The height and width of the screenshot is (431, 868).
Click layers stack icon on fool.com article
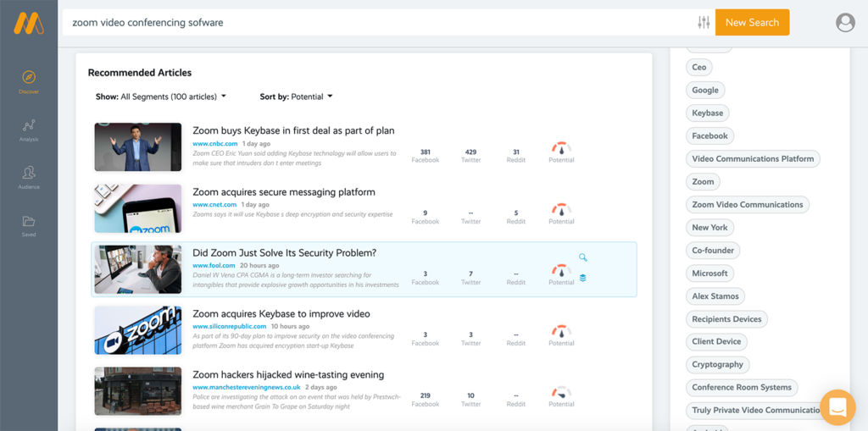tap(583, 278)
